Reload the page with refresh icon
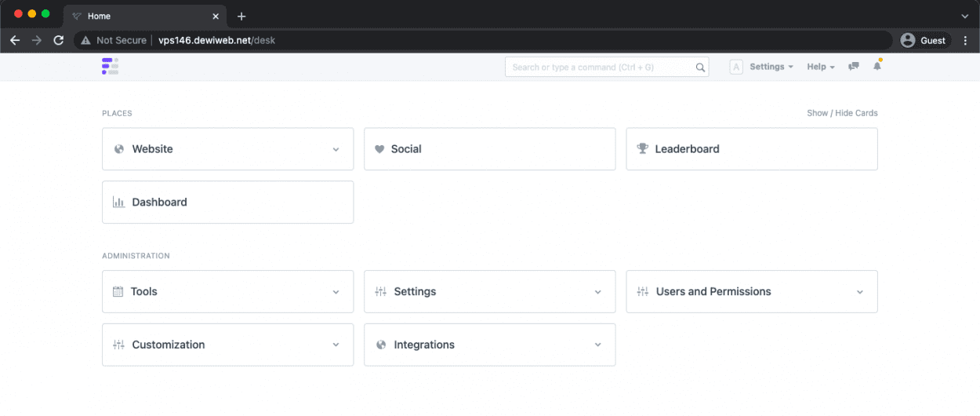The image size is (980, 416). click(x=58, y=40)
